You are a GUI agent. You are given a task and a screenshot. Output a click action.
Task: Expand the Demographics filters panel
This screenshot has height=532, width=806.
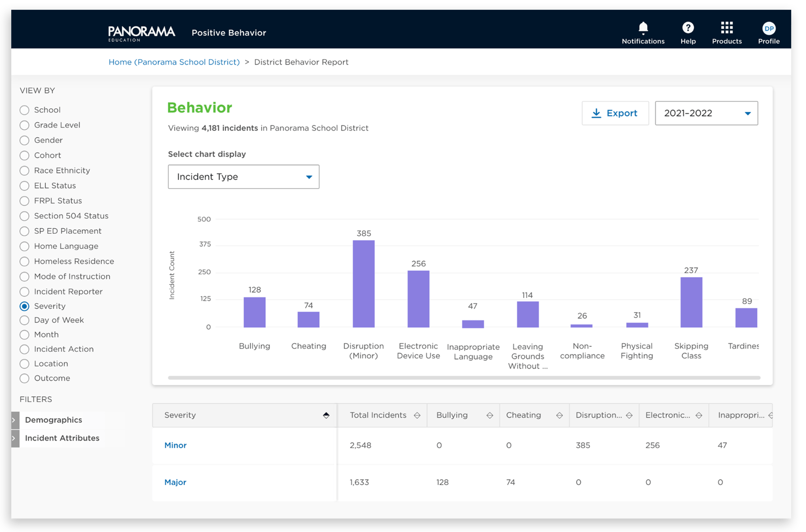(53, 420)
